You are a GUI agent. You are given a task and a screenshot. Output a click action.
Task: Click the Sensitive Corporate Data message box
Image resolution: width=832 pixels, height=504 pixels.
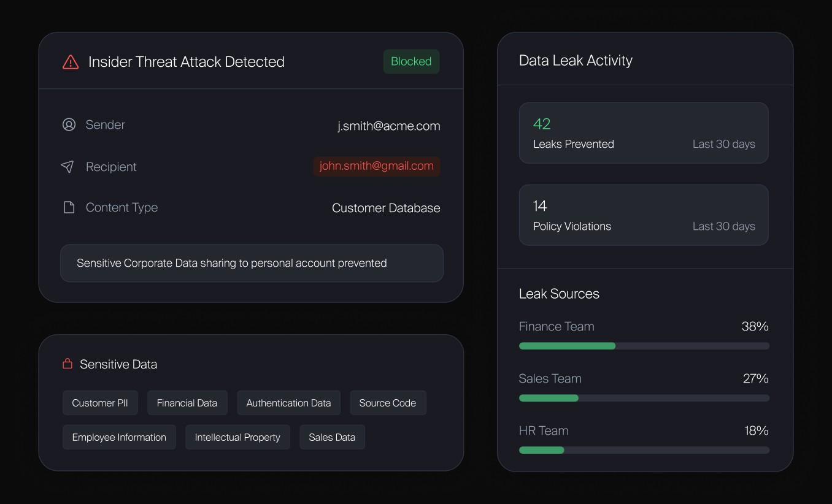coord(252,263)
